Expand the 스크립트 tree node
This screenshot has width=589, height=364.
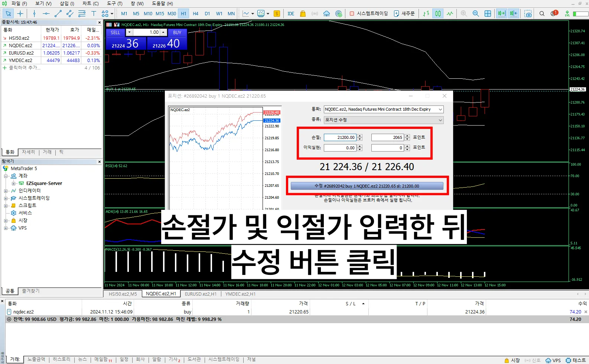(6, 206)
